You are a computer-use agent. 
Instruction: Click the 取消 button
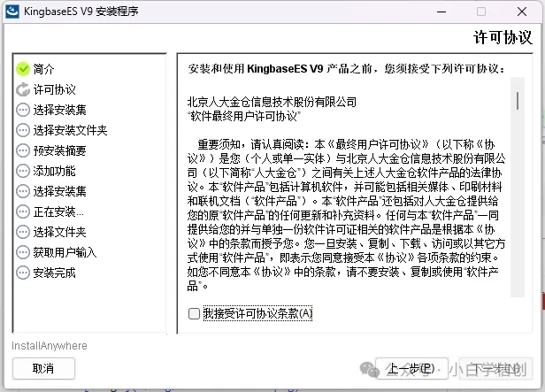click(x=43, y=368)
